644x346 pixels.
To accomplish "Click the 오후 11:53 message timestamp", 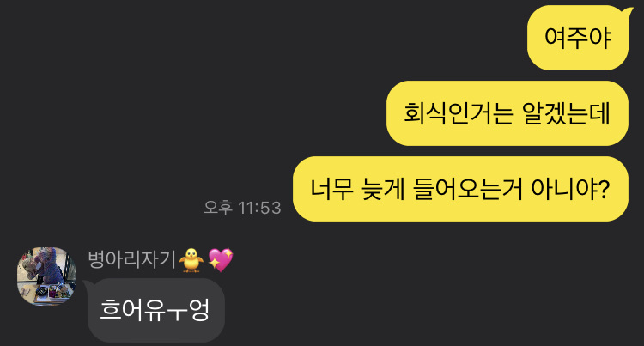I will [242, 208].
